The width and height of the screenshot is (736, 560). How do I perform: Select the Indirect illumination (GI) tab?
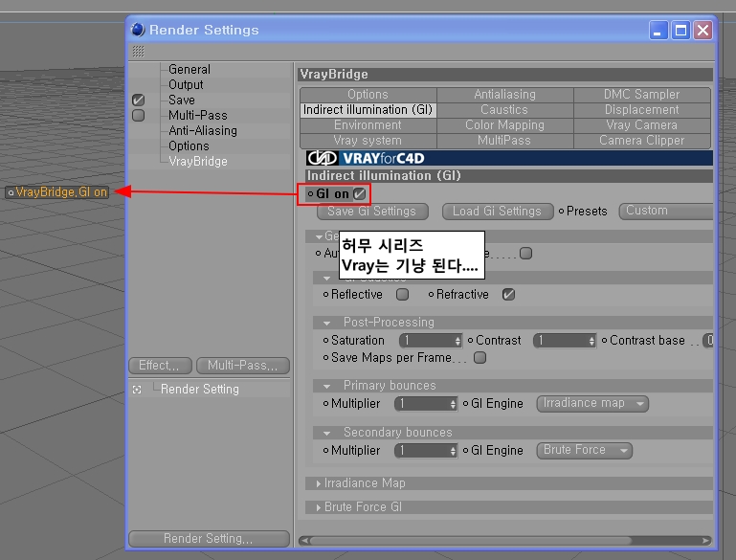[368, 110]
